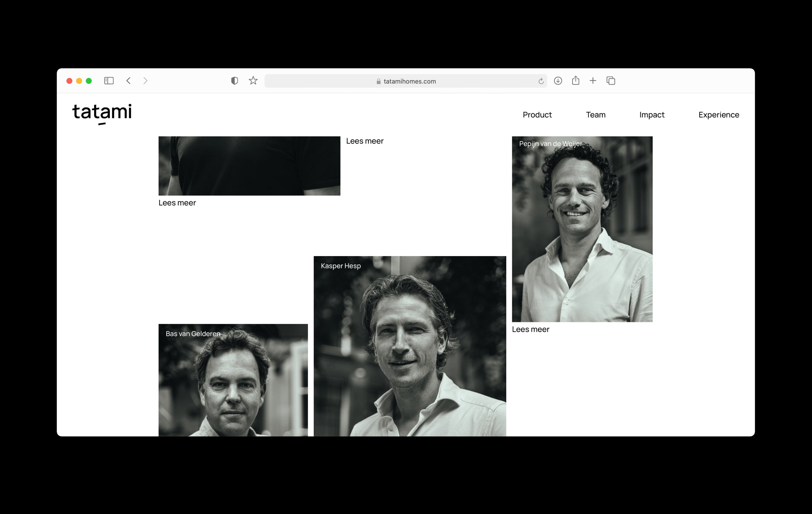Open the share sheet icon
Image resolution: width=812 pixels, height=514 pixels.
[576, 80]
